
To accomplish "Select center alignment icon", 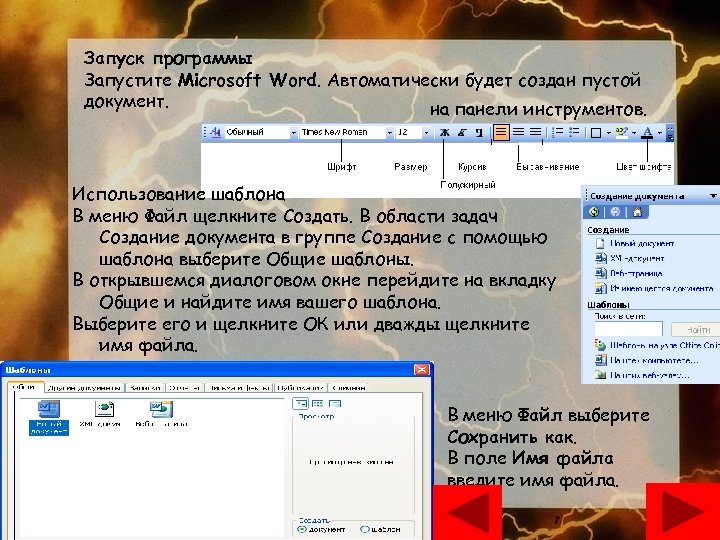I will (x=518, y=132).
